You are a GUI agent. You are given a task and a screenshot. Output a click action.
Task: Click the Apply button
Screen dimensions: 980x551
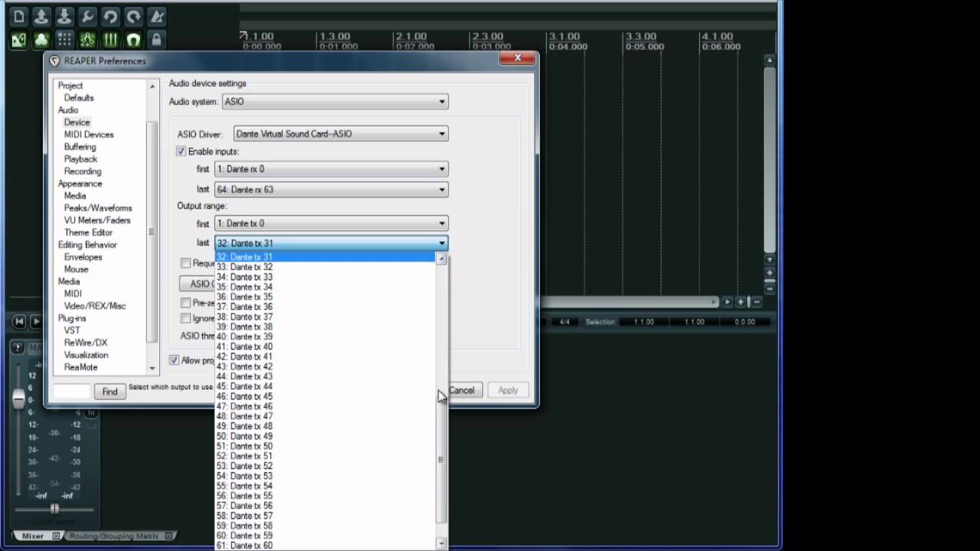[508, 390]
